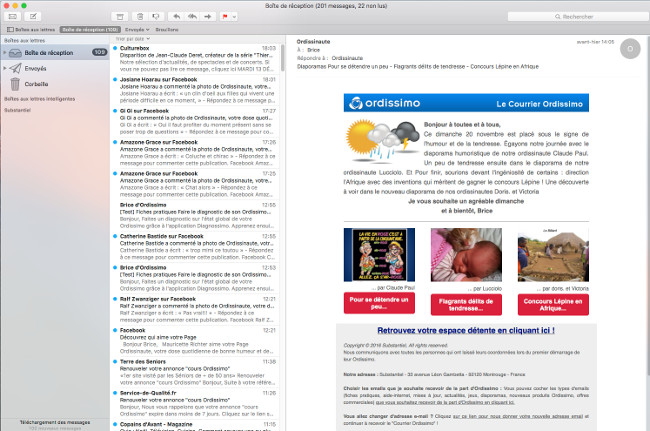Click the message list scrollbar

(x=282, y=58)
